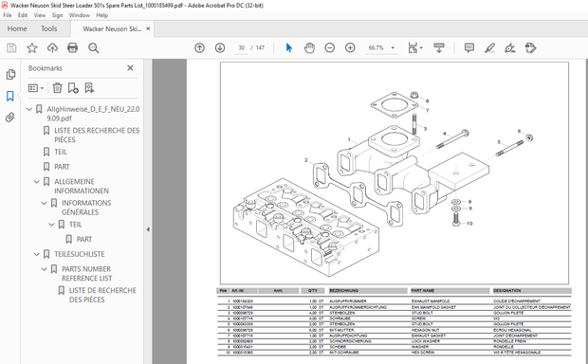Toggle the Bookmarks panel icon
The image size is (588, 364).
pyautogui.click(x=10, y=97)
